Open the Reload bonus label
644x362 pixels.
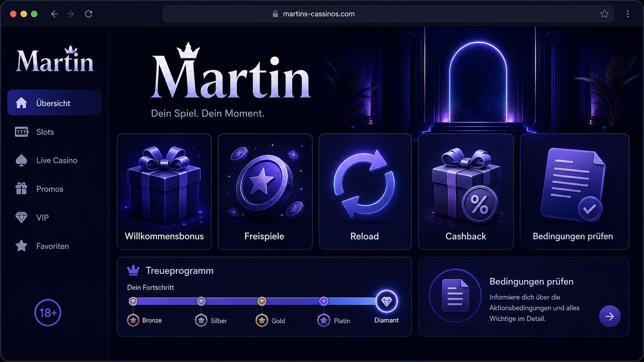pos(364,236)
